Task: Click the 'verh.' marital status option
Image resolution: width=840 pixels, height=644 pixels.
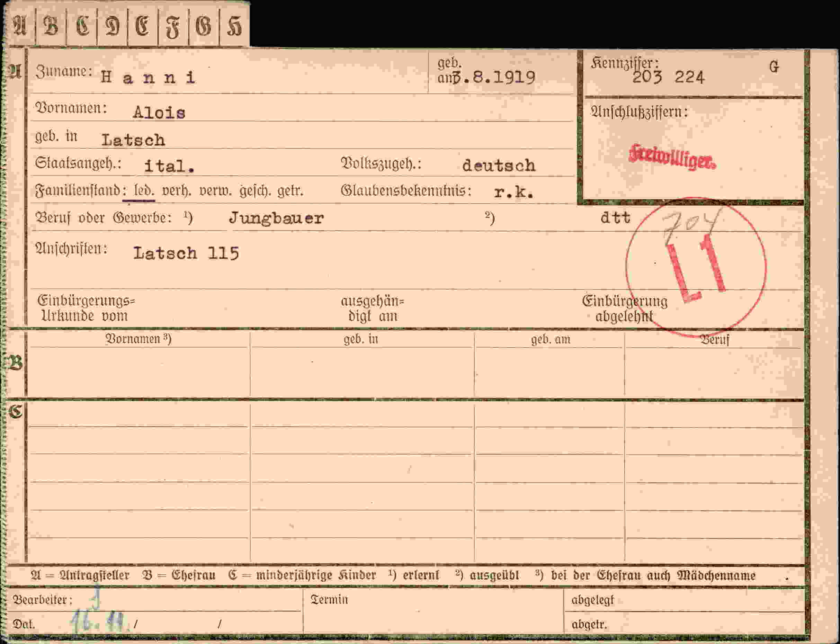Action: (176, 190)
